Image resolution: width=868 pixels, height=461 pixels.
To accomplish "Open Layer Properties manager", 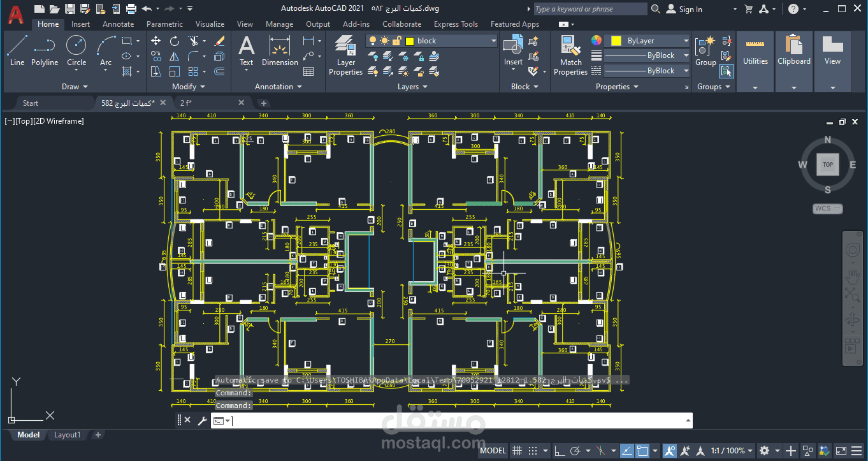I will (x=346, y=55).
